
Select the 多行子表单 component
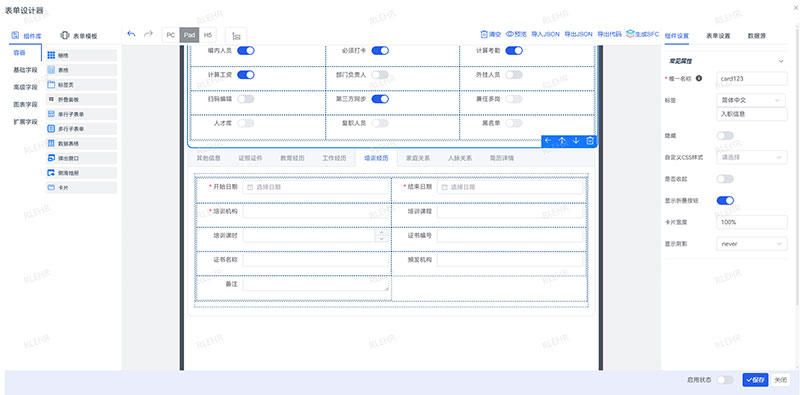click(x=81, y=129)
